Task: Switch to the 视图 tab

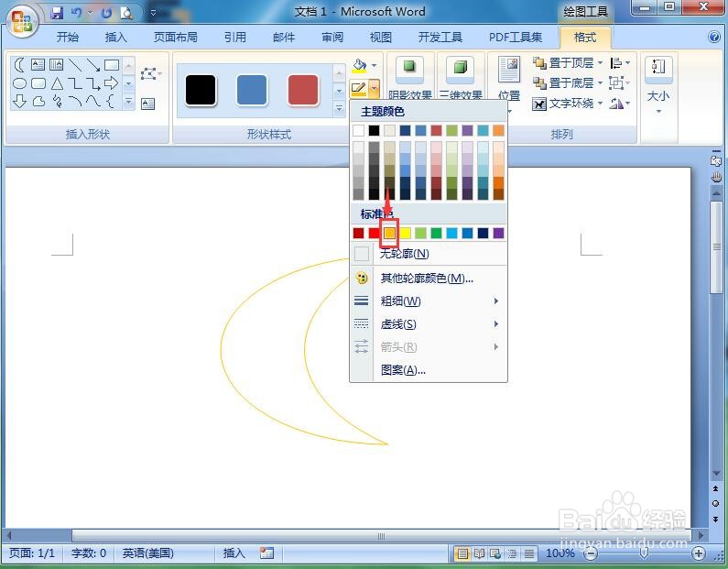Action: tap(381, 38)
